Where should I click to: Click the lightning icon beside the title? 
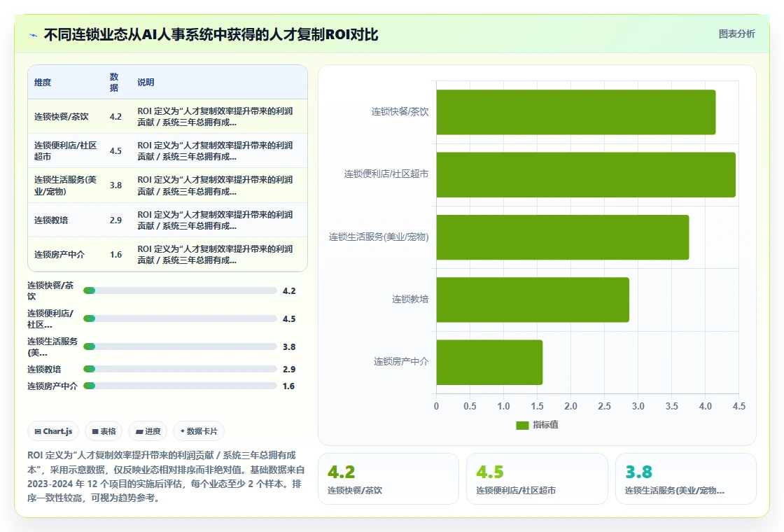(34, 35)
